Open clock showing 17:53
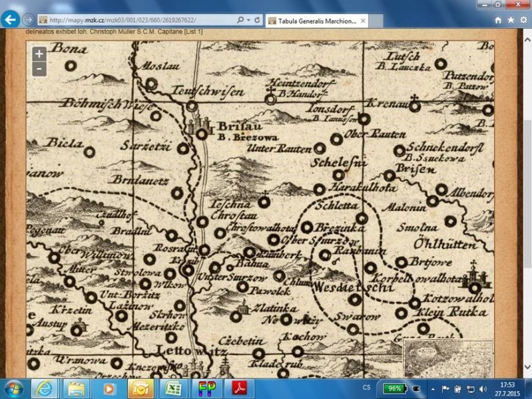 pos(507,389)
